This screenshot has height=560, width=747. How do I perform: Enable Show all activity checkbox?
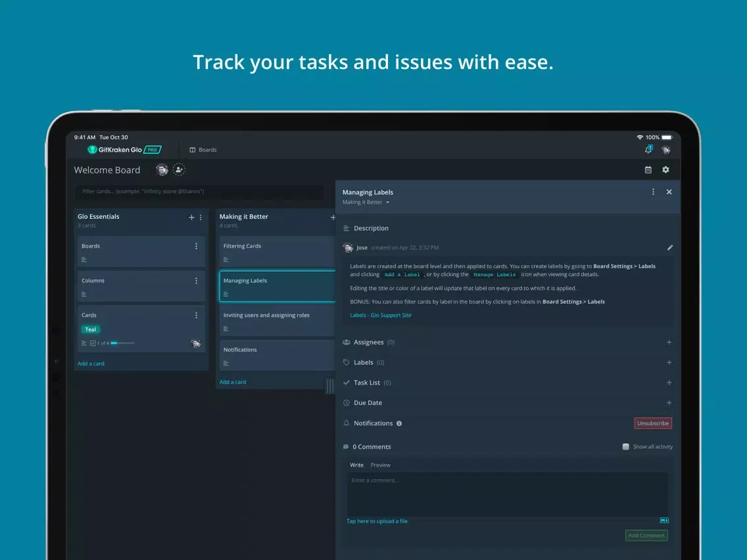(626, 447)
